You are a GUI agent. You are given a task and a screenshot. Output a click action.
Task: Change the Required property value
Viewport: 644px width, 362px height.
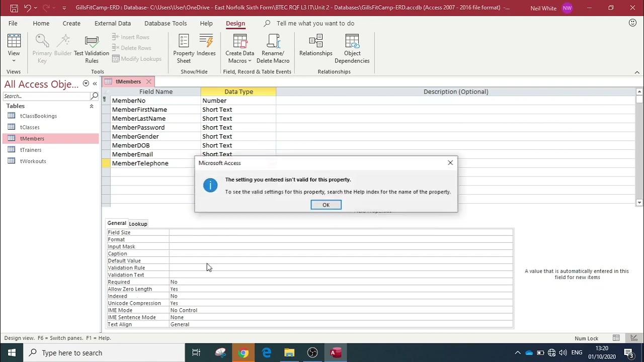click(341, 282)
